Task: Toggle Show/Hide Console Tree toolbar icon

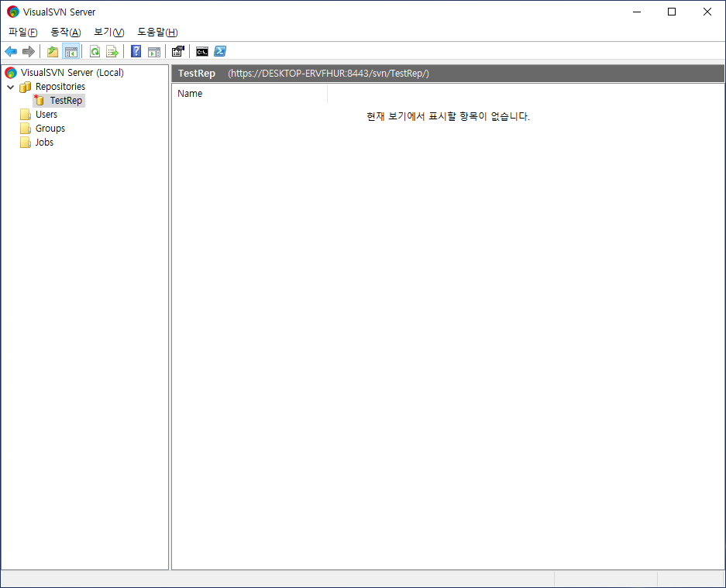Action: pyautogui.click(x=71, y=51)
